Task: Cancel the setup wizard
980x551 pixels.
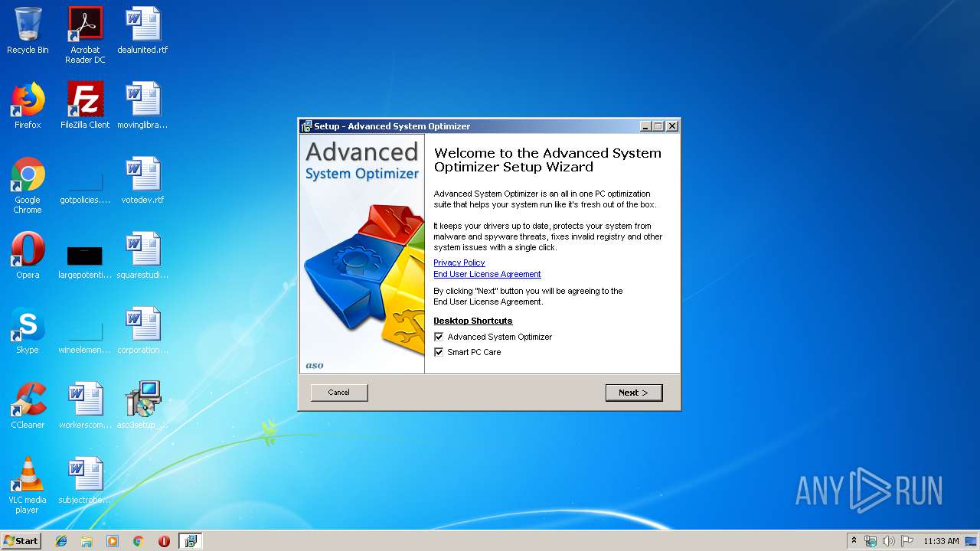Action: pyautogui.click(x=339, y=393)
